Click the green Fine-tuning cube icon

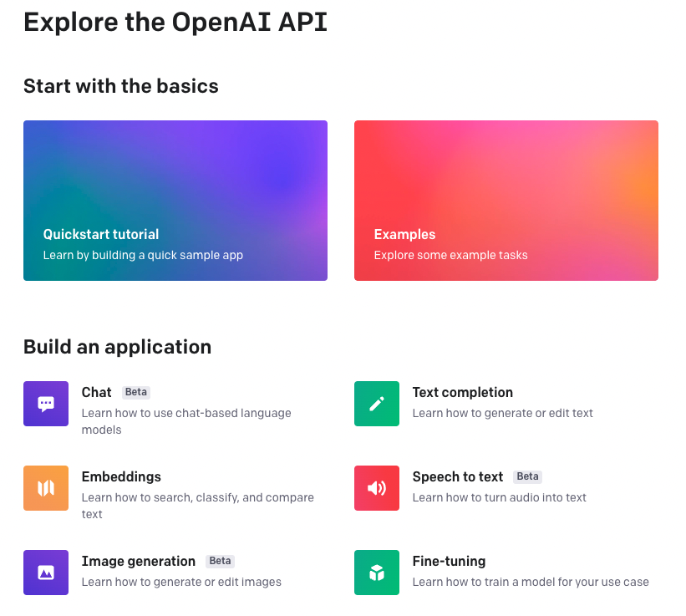coord(377,573)
